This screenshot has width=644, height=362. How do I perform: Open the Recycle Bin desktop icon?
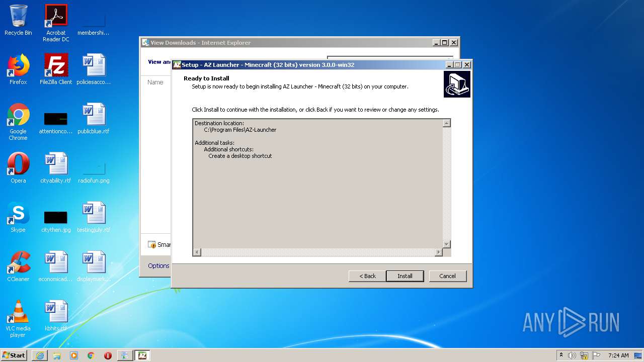[18, 20]
